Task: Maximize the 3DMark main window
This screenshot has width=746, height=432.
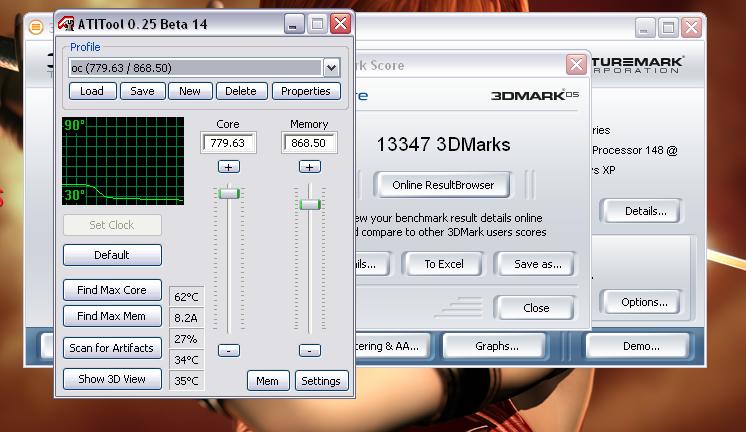Action: (668, 28)
